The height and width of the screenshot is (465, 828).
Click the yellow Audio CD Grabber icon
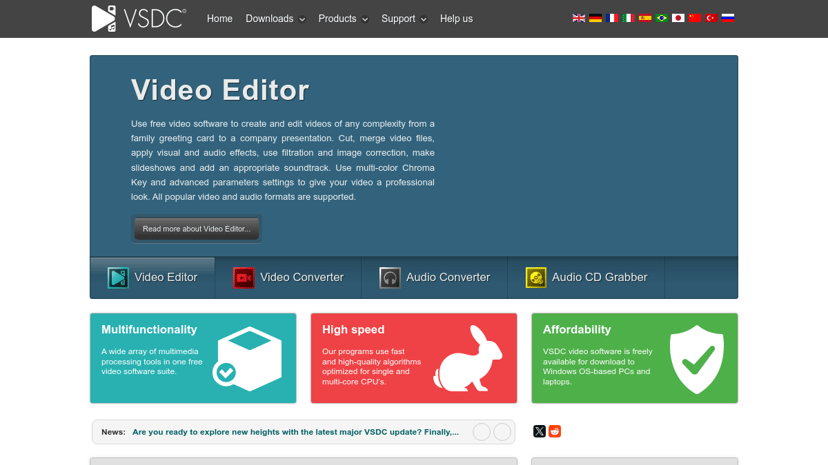coord(536,278)
